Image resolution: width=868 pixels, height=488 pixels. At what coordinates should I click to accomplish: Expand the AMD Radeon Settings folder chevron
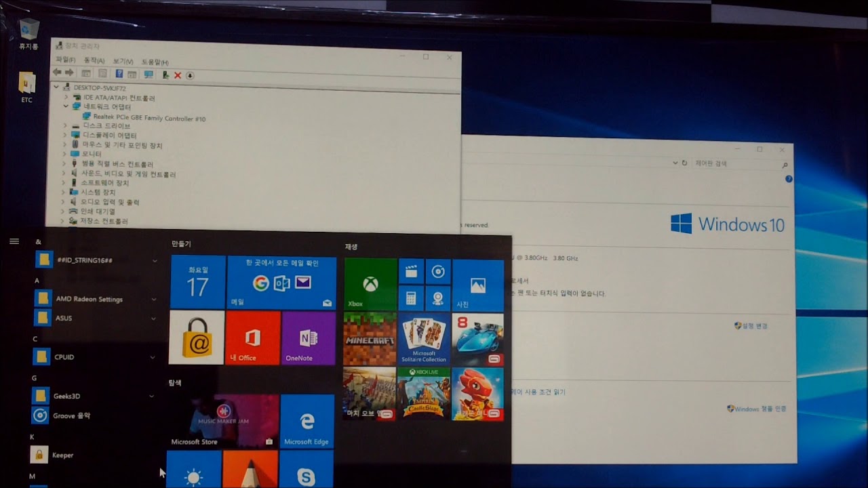tap(154, 299)
